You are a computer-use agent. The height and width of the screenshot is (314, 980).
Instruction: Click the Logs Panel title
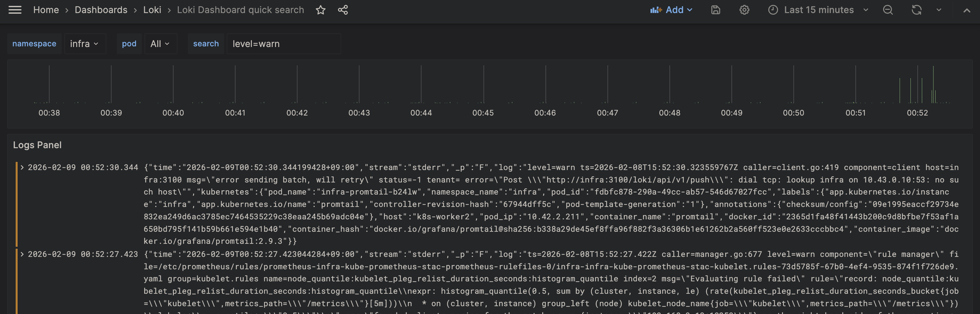tap(37, 145)
